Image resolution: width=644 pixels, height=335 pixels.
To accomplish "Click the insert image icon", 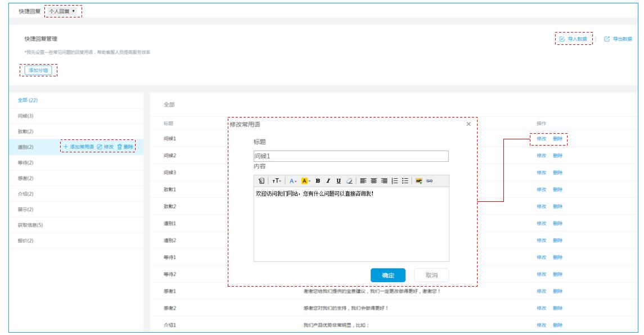I will click(418, 181).
